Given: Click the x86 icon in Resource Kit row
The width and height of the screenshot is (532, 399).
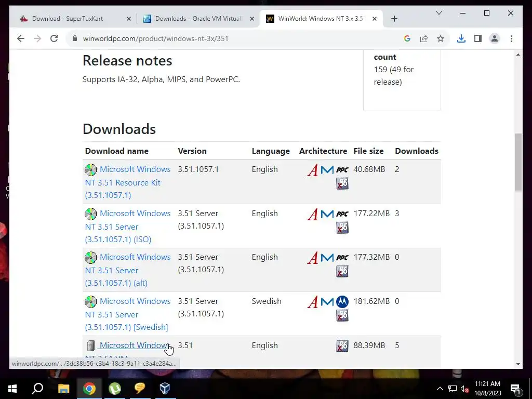Looking at the screenshot, I should [x=342, y=183].
